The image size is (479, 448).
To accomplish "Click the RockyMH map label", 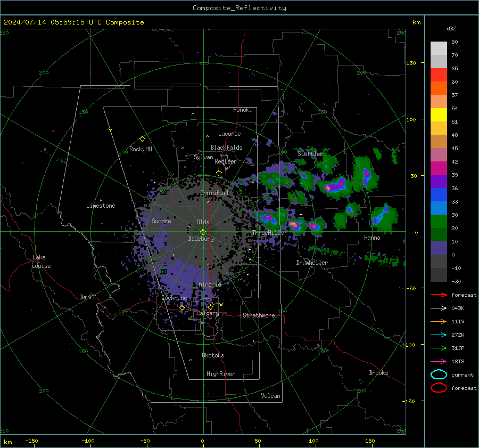I will [x=141, y=149].
